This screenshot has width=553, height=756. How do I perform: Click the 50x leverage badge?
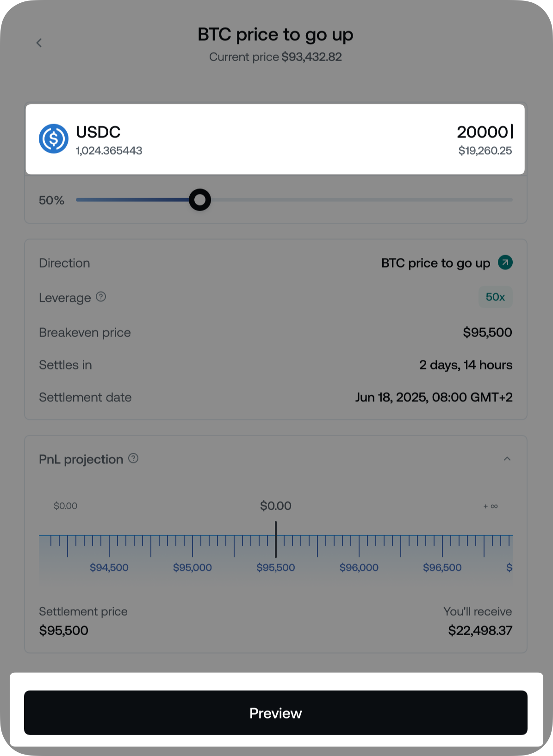(495, 297)
